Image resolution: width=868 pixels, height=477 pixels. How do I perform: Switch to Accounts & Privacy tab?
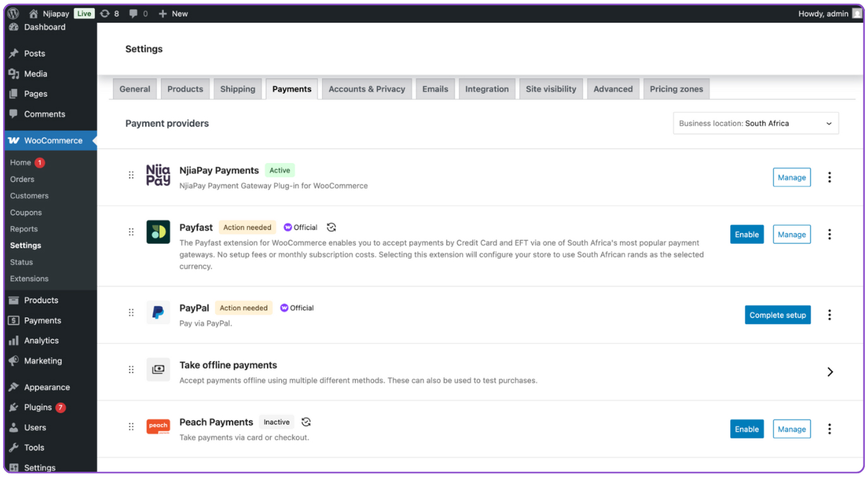pyautogui.click(x=367, y=89)
